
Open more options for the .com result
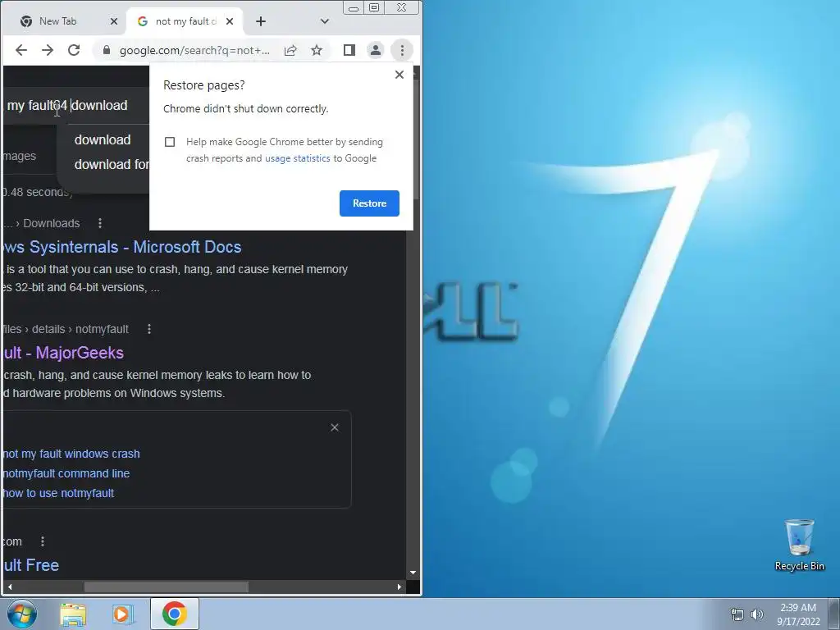coord(43,541)
